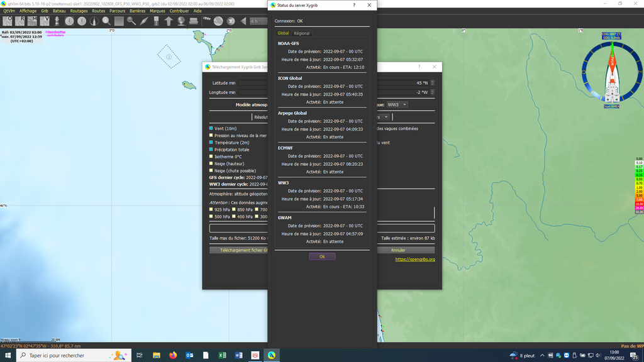Screen dimensions: 644x362
Task: Toggle Température (2m) checkbox
Action: [211, 143]
